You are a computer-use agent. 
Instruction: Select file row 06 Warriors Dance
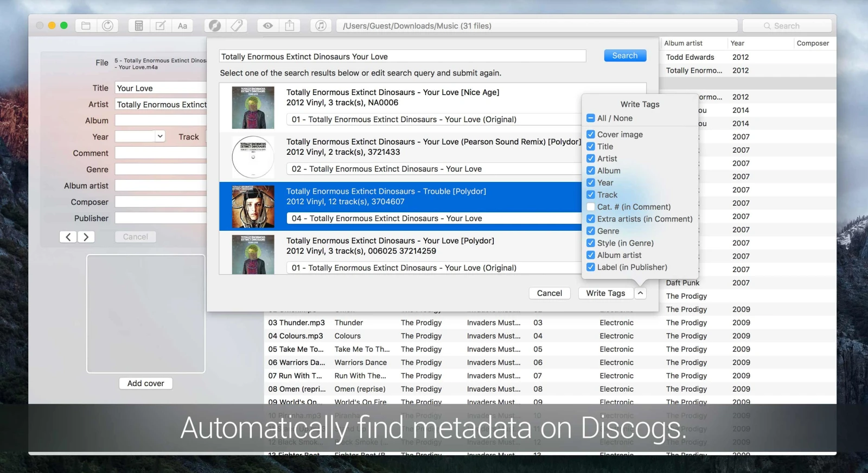[x=550, y=363]
